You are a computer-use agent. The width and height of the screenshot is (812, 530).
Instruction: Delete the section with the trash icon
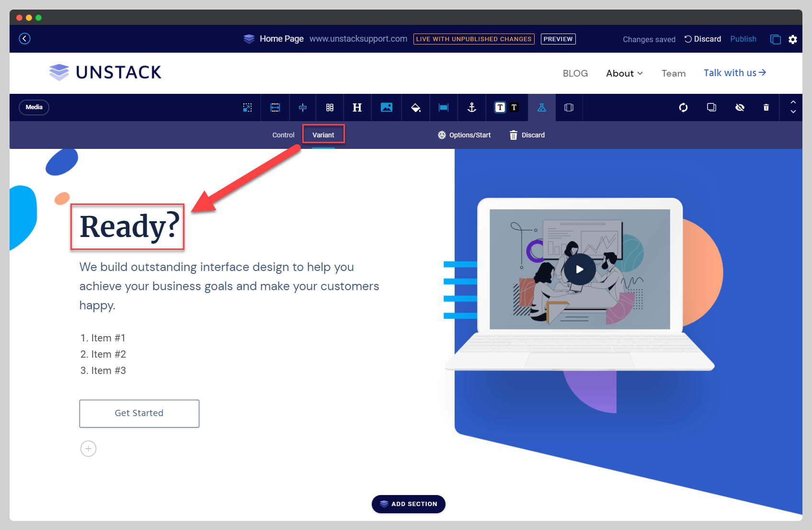766,107
